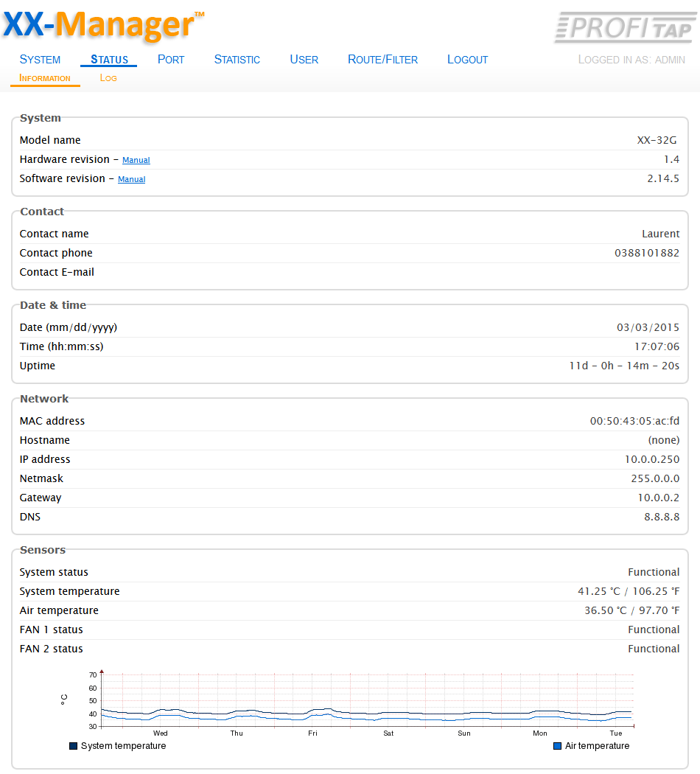Switch to the Information sub-tab
The width and height of the screenshot is (700, 774).
tap(45, 78)
